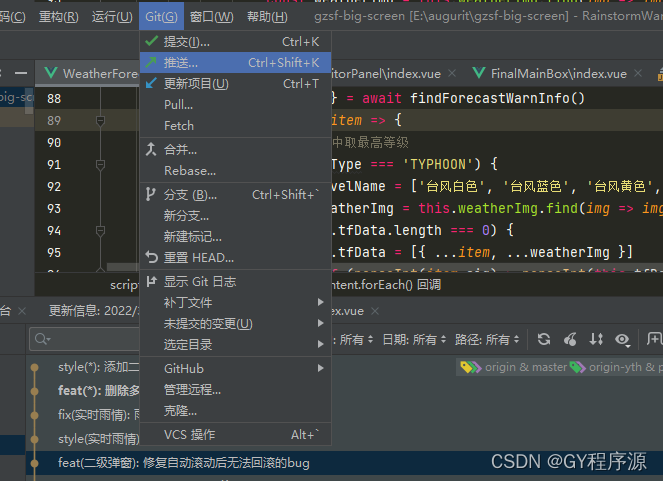This screenshot has height=481, width=663.
Task: Open the 日期: 所有 filter dropdown
Action: click(414, 339)
